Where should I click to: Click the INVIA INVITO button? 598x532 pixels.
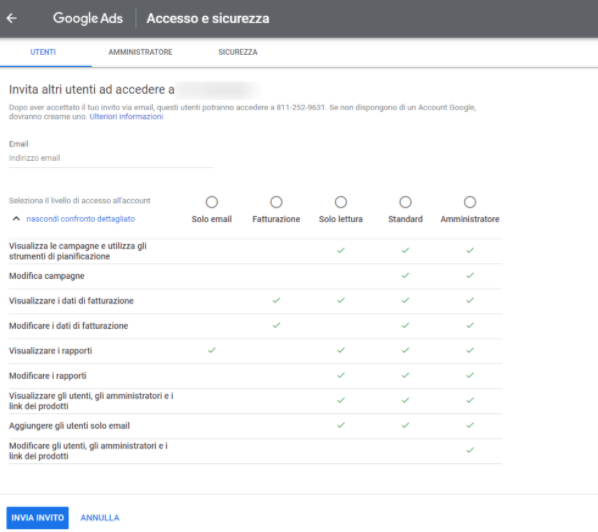[x=37, y=518]
